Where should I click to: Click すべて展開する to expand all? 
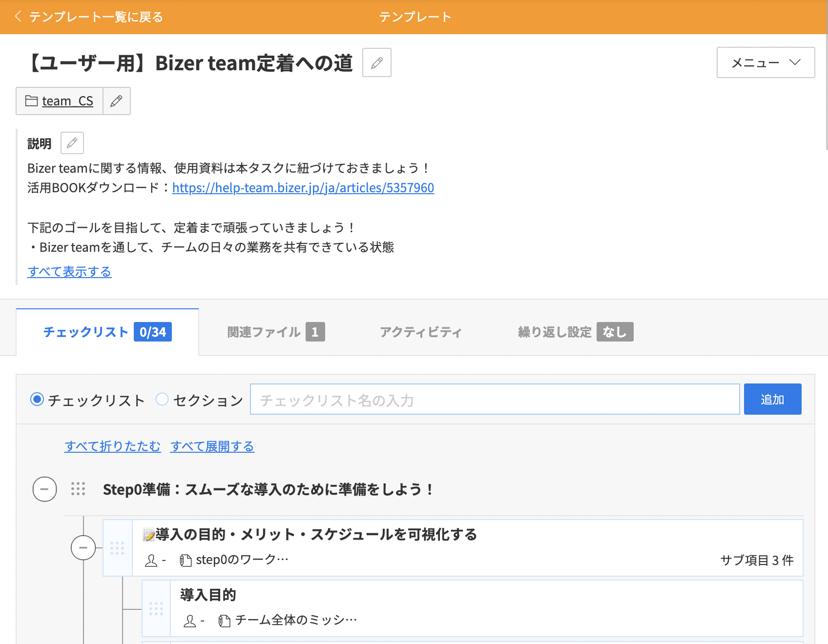click(x=212, y=446)
